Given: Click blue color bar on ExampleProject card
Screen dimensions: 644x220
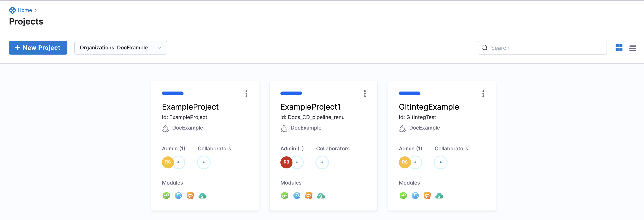Looking at the screenshot, I should point(173,93).
